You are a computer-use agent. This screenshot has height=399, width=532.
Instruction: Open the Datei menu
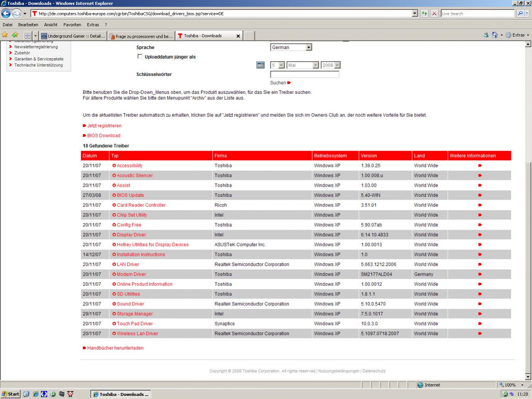click(8, 25)
